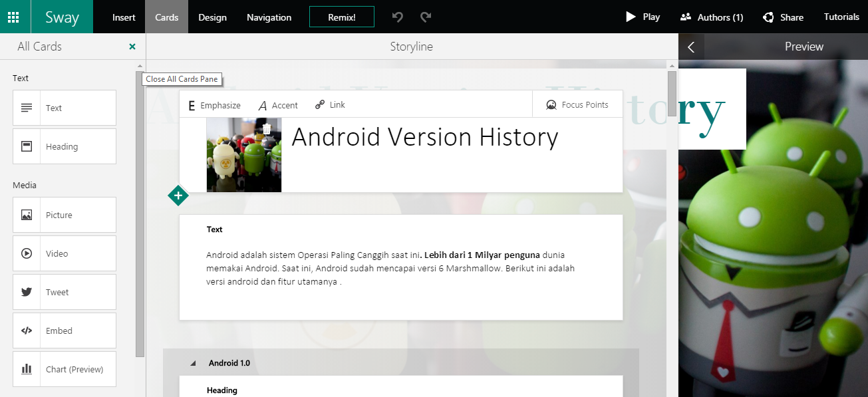Start the Play presentation button

point(643,17)
